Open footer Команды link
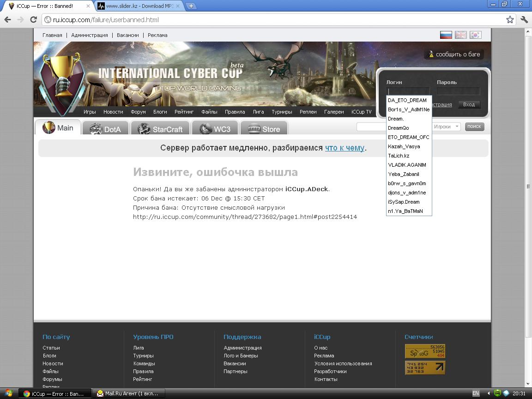This screenshot has width=532, height=399. pyautogui.click(x=144, y=363)
